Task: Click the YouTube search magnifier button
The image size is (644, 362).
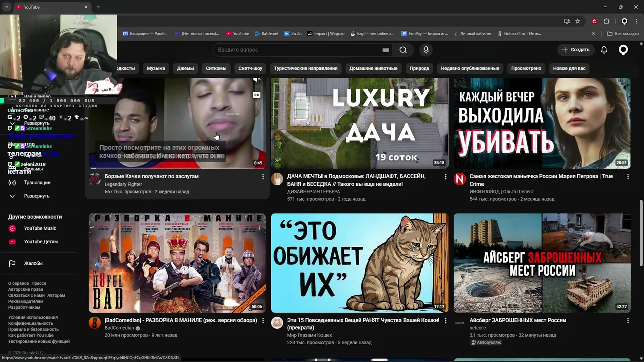Action: coord(403,50)
